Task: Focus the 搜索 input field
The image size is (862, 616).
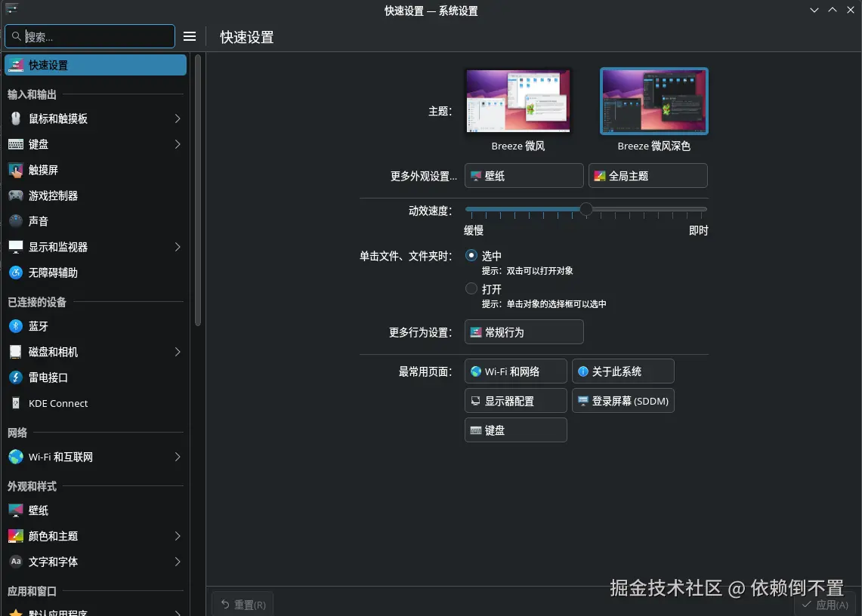Action: click(x=90, y=36)
